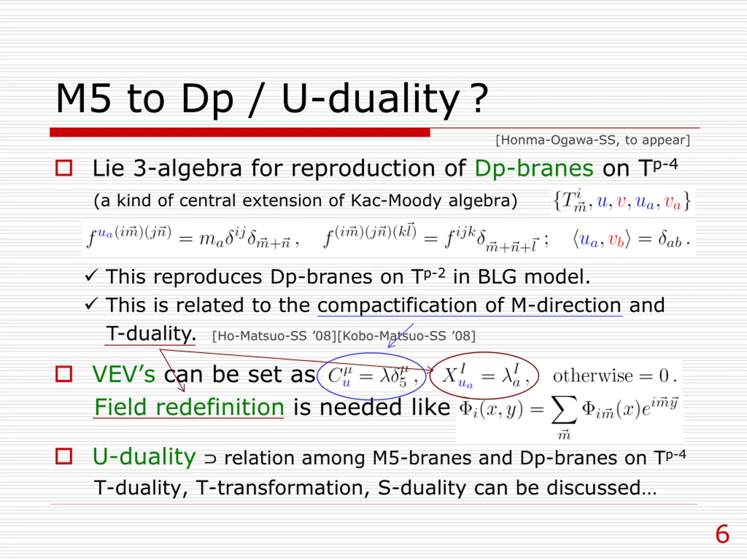Viewport: 747px width, 560px height.
Task: Click the generator set formula {T, u, v, u_a, v_a}
Action: coord(622,201)
